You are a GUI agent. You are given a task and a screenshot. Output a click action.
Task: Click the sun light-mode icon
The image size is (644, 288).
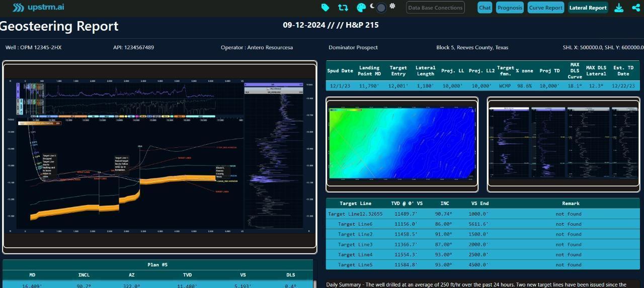tap(392, 7)
